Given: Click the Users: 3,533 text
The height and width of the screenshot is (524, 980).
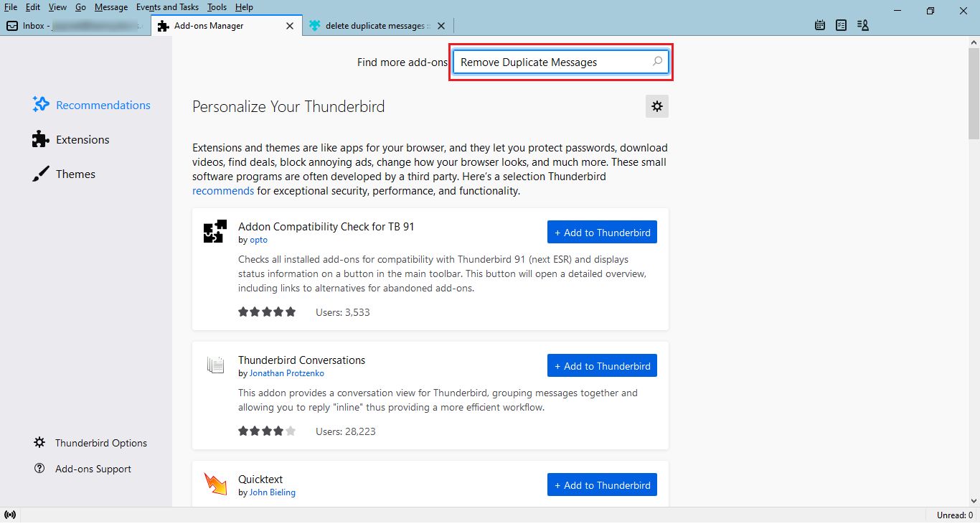Looking at the screenshot, I should 343,312.
